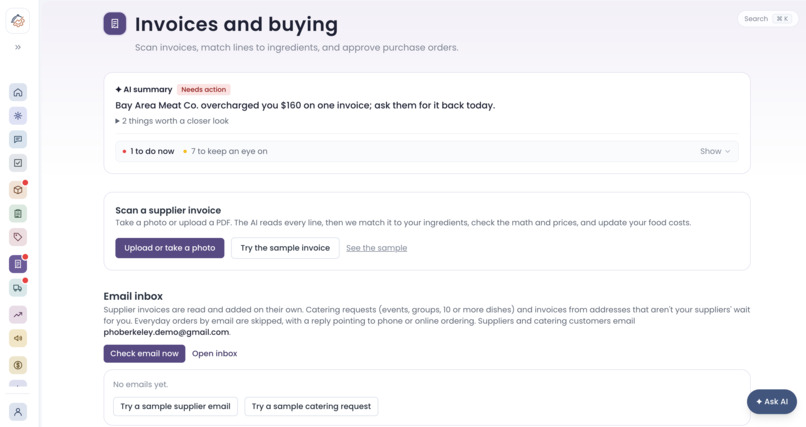
Task: Open the checkbox tasks sidebar icon
Action: click(x=18, y=163)
